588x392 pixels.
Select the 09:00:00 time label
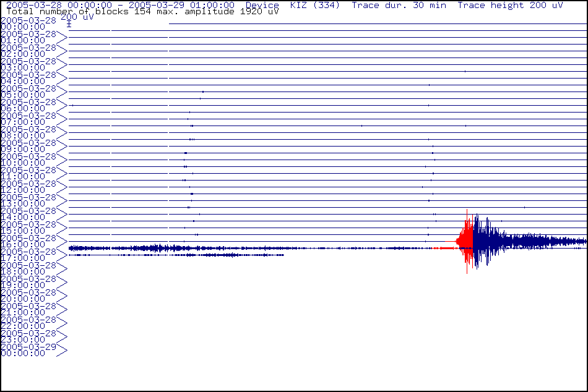point(23,149)
